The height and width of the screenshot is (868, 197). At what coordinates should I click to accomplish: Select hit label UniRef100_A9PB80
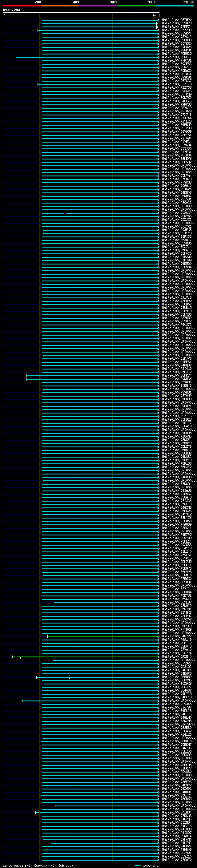[176, 40]
